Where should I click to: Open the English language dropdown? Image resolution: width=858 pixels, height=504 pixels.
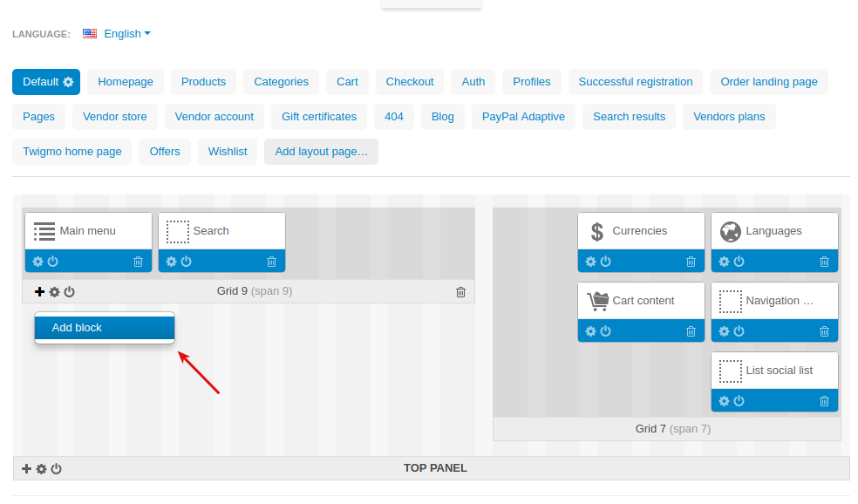click(x=127, y=34)
